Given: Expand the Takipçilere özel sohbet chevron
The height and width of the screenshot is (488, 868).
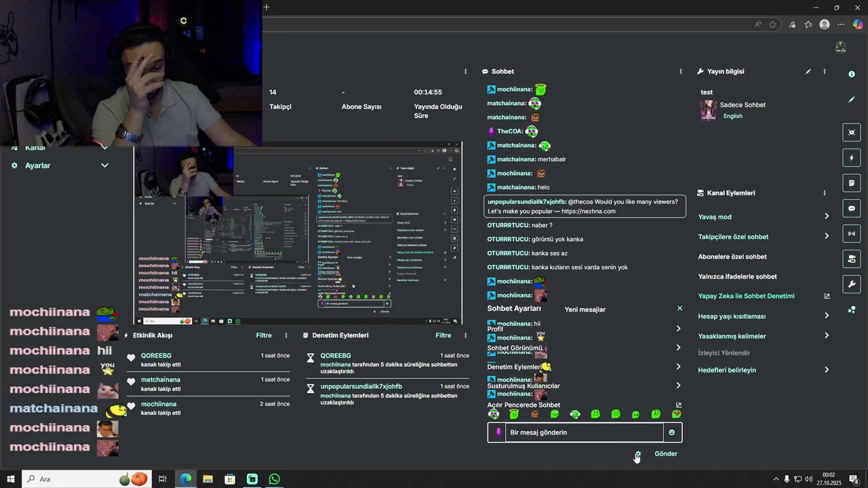Looking at the screenshot, I should pyautogui.click(x=827, y=236).
